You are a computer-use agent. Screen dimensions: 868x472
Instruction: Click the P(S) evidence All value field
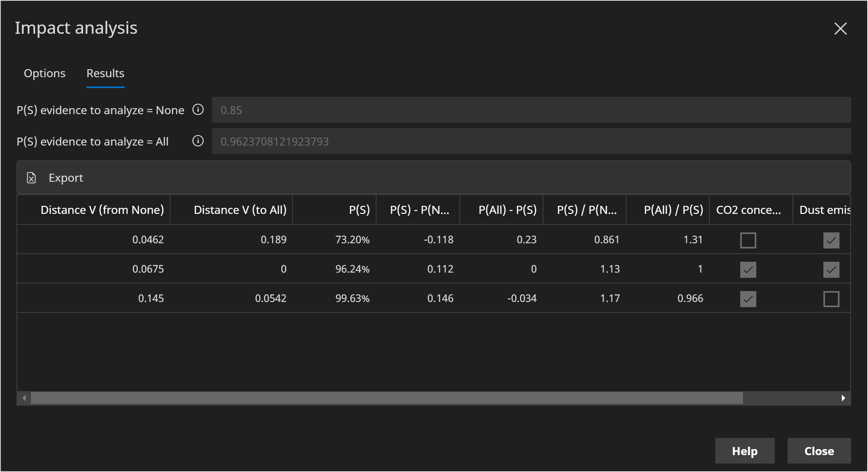coord(530,142)
